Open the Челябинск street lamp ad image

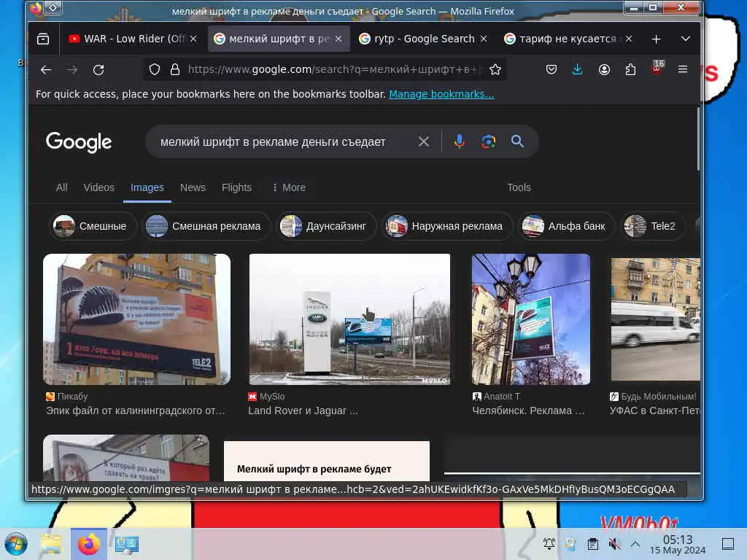pyautogui.click(x=531, y=319)
